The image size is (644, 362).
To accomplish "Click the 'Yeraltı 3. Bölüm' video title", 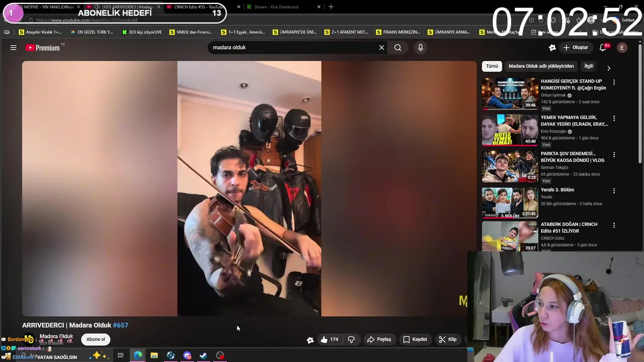I will coord(557,190).
